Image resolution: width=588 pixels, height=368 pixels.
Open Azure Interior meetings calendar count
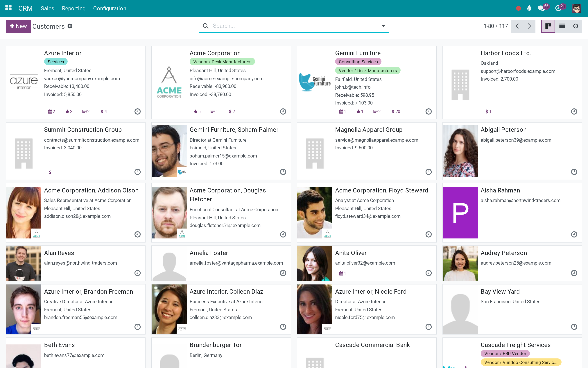(51, 112)
